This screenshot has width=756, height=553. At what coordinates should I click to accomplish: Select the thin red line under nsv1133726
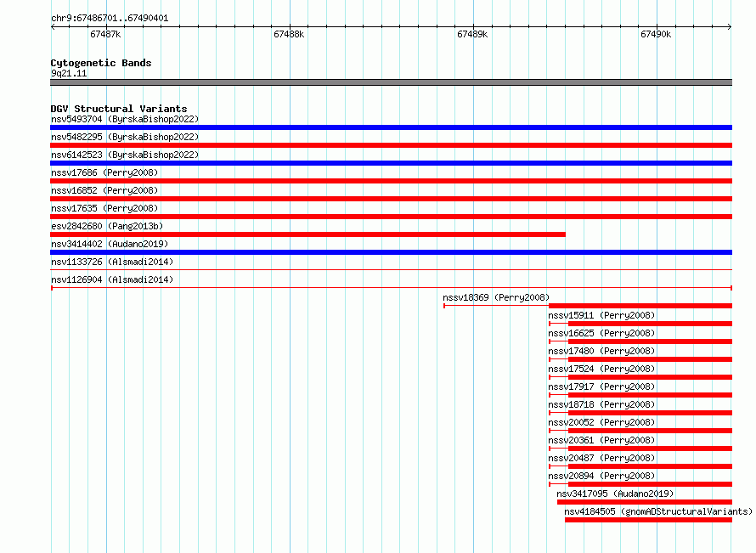391,270
